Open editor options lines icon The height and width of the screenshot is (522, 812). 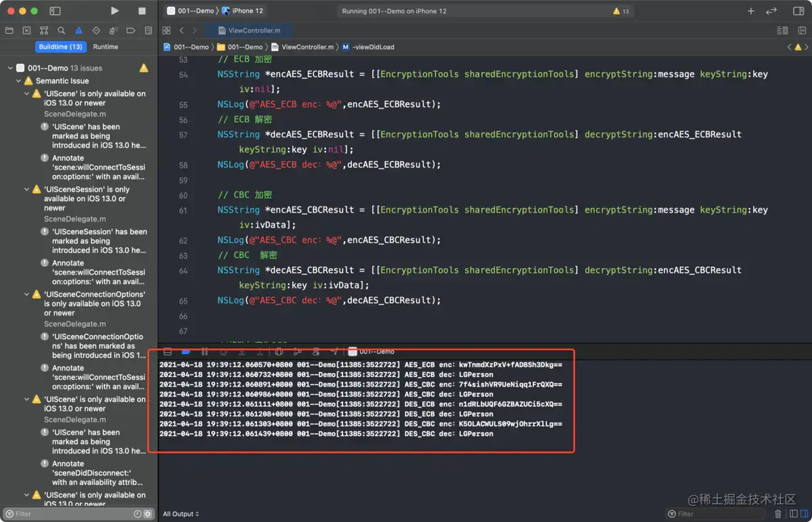[x=782, y=30]
